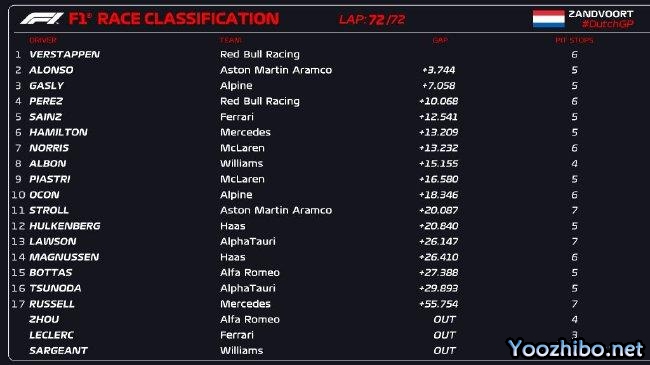Click the Netherlands flag icon
The image size is (650, 365).
coord(548,19)
